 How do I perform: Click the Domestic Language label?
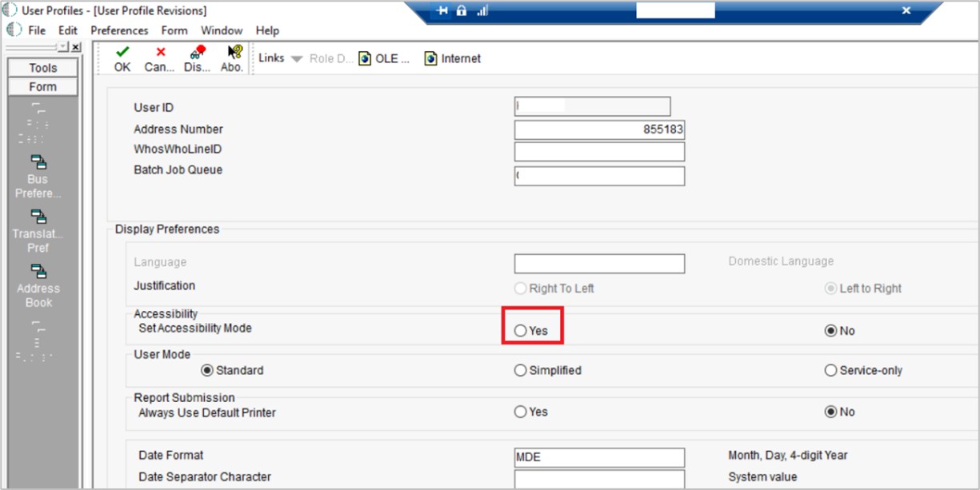781,261
